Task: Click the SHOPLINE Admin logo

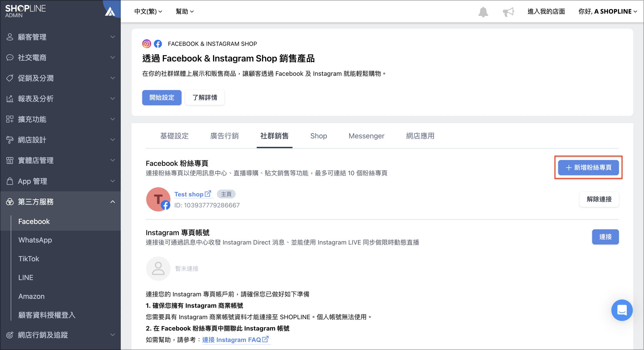Action: [x=25, y=11]
